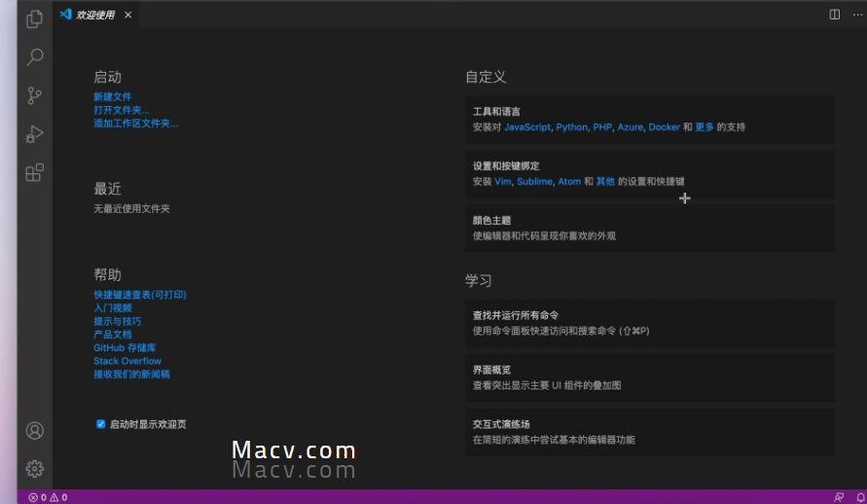Open the Source Control view icon

[34, 95]
